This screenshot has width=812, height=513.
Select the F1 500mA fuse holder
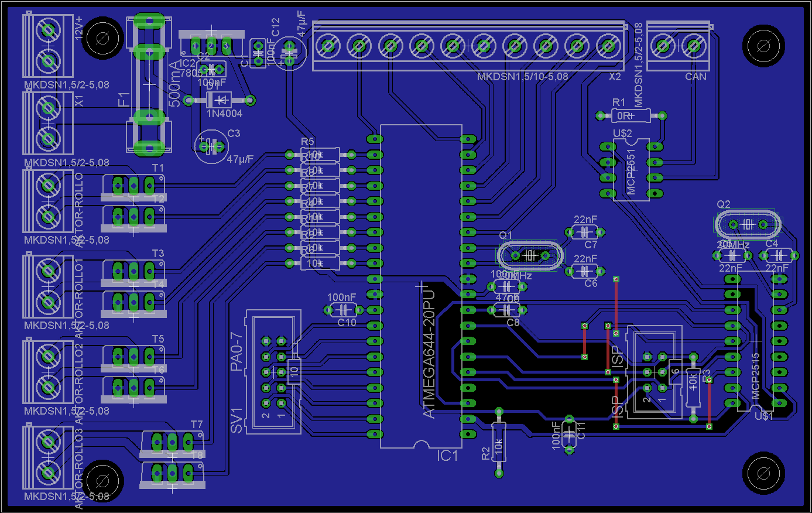click(x=149, y=85)
